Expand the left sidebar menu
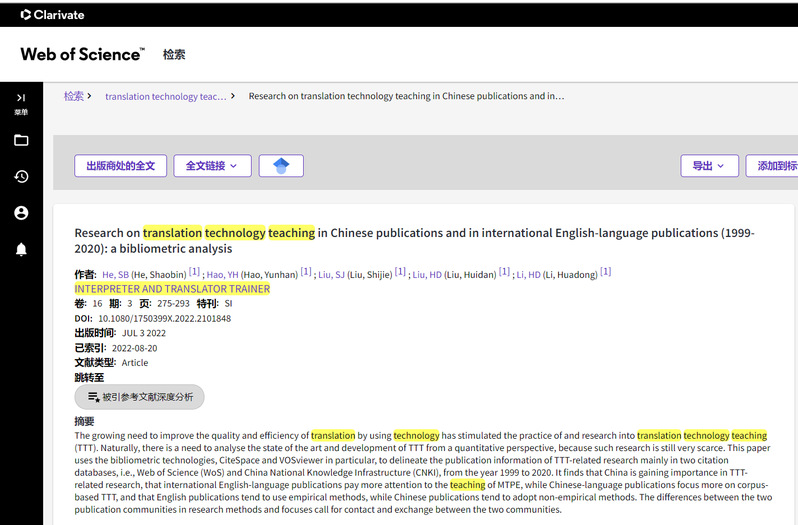This screenshot has width=798, height=525. (21, 100)
